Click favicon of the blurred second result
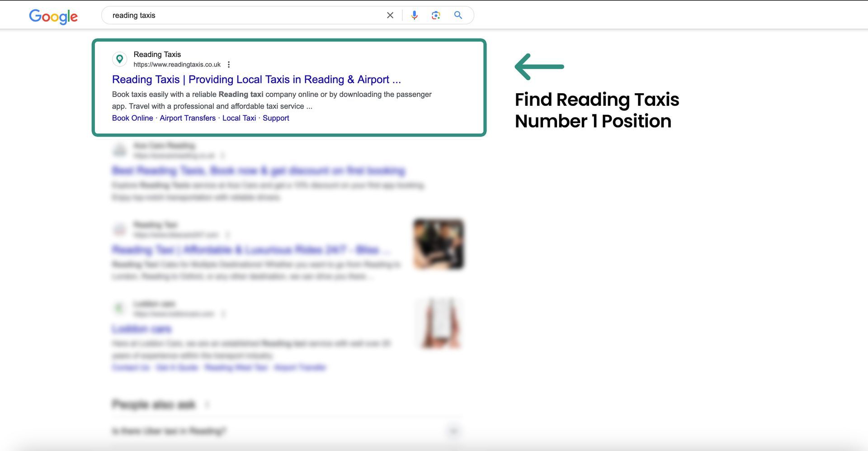This screenshot has width=868, height=451. point(119,150)
